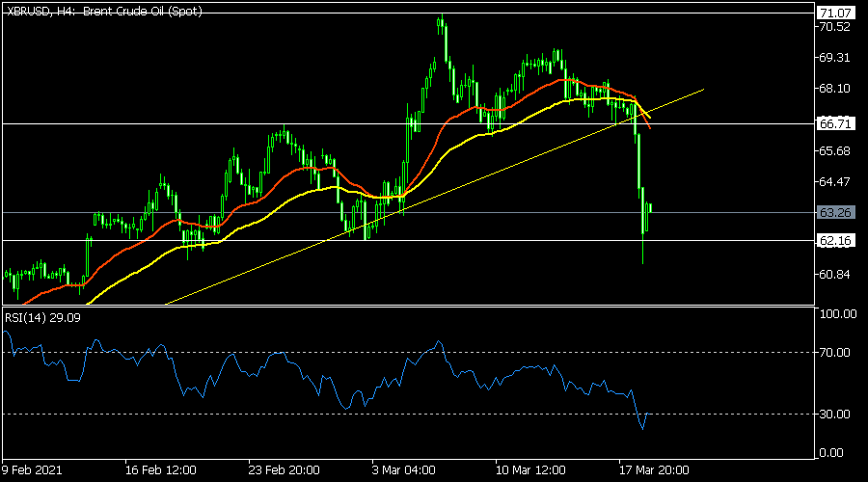Image resolution: width=868 pixels, height=482 pixels.
Task: Click the latest candlestick near 63.26
Action: pyautogui.click(x=650, y=208)
